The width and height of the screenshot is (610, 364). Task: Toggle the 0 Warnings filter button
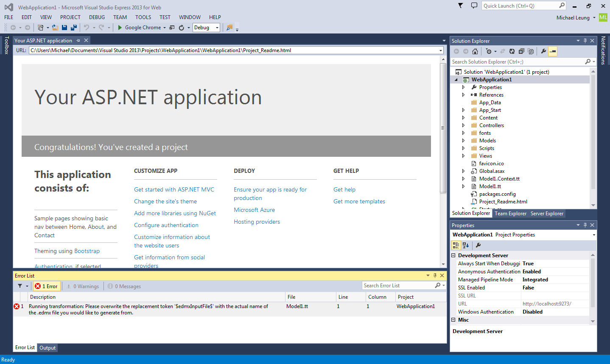click(x=83, y=286)
